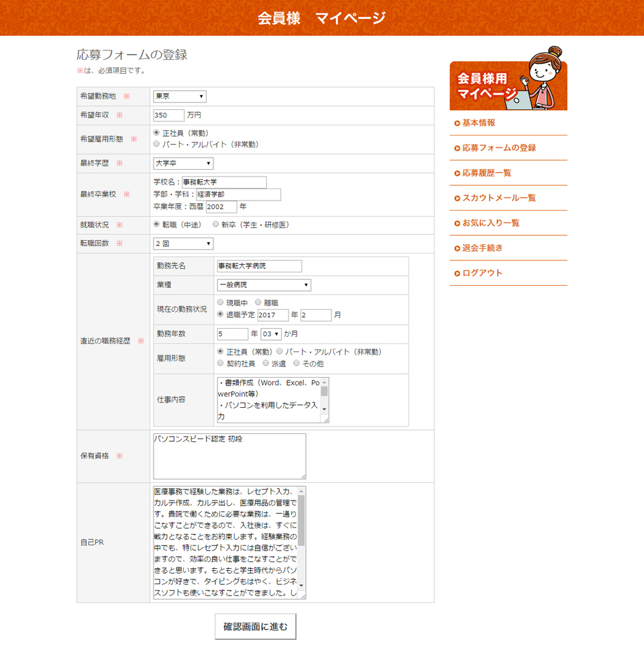The image size is (644, 650).
Task: Select 転職（中途） radio button
Action: 156,224
